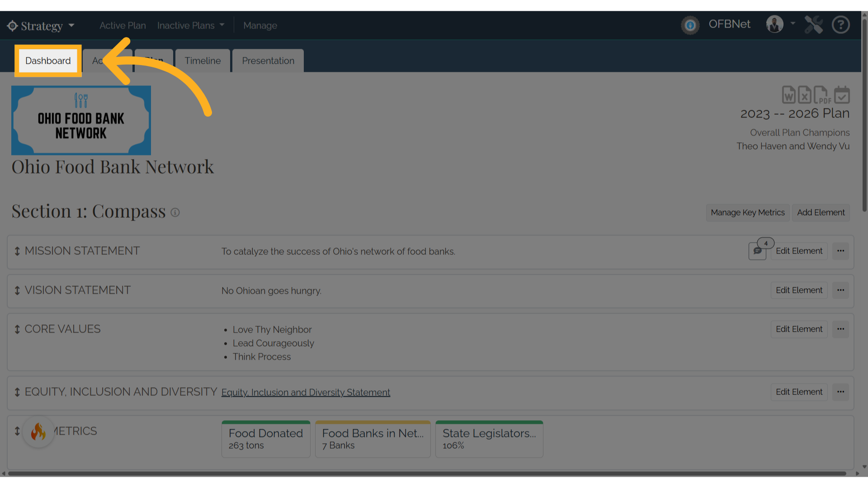
Task: Open the Strategy module dropdown
Action: click(x=41, y=26)
